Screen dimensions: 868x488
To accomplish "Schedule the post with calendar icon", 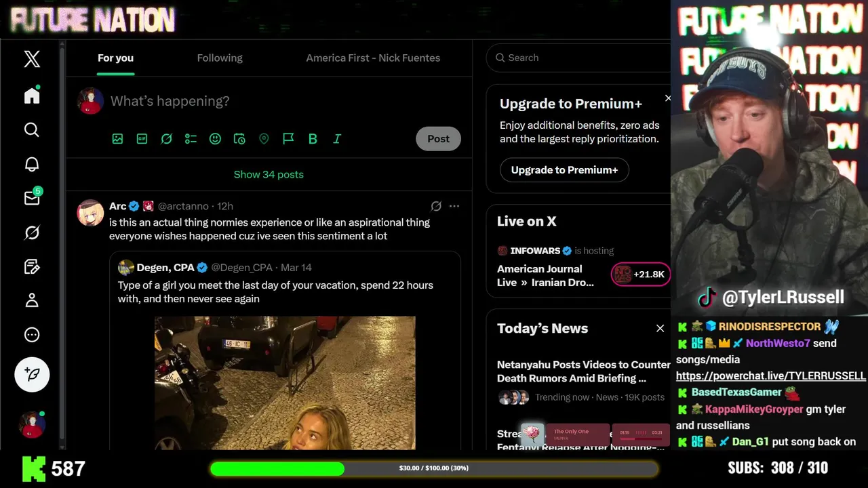I will click(x=239, y=138).
